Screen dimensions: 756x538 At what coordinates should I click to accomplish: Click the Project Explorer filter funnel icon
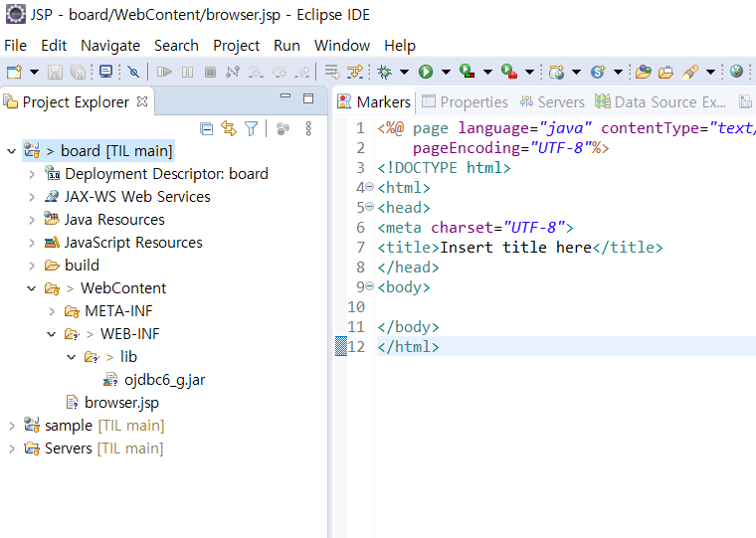pyautogui.click(x=252, y=128)
